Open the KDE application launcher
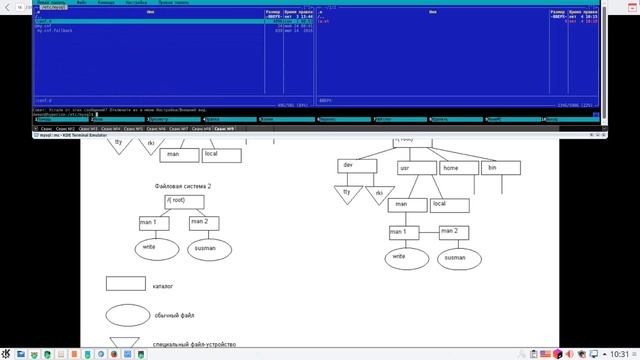The width and height of the screenshot is (640, 360). pos(6,353)
